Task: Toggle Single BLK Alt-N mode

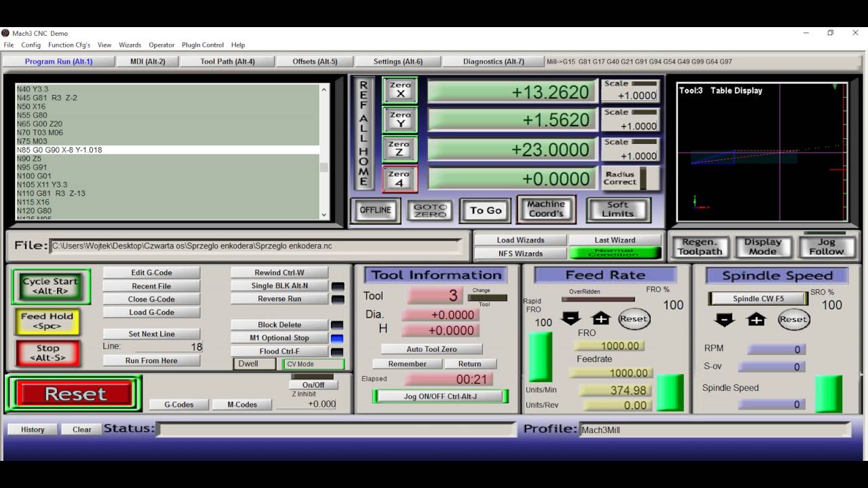Action: tap(279, 286)
